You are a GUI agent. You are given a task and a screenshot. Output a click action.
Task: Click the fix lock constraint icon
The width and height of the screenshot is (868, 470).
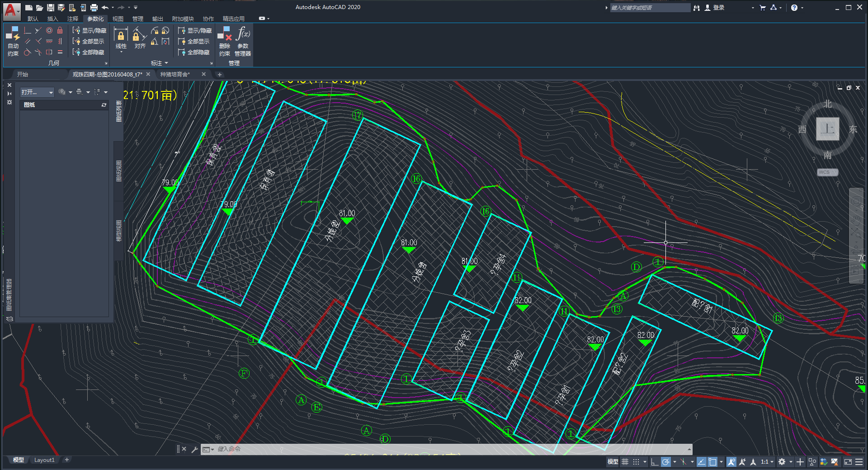60,30
